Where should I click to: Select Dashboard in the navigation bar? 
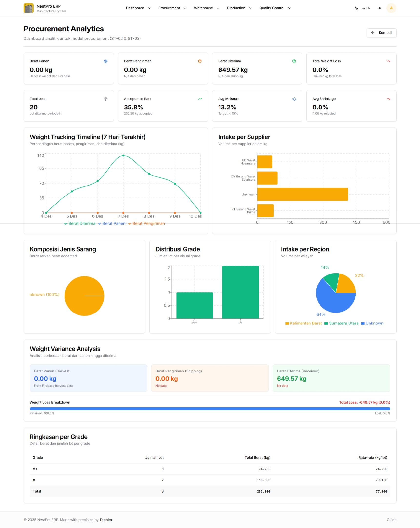[138, 8]
